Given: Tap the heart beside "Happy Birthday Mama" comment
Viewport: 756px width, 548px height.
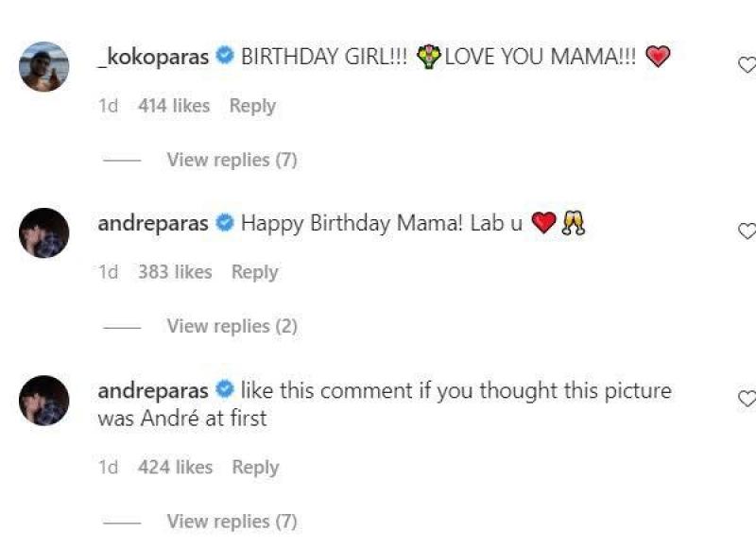Looking at the screenshot, I should (747, 231).
